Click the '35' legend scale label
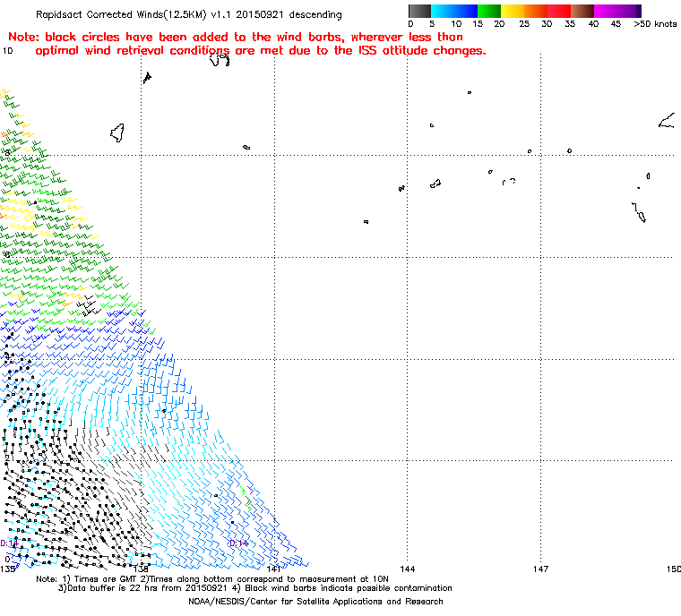Image resolution: width=681 pixels, height=616 pixels. tap(570, 24)
